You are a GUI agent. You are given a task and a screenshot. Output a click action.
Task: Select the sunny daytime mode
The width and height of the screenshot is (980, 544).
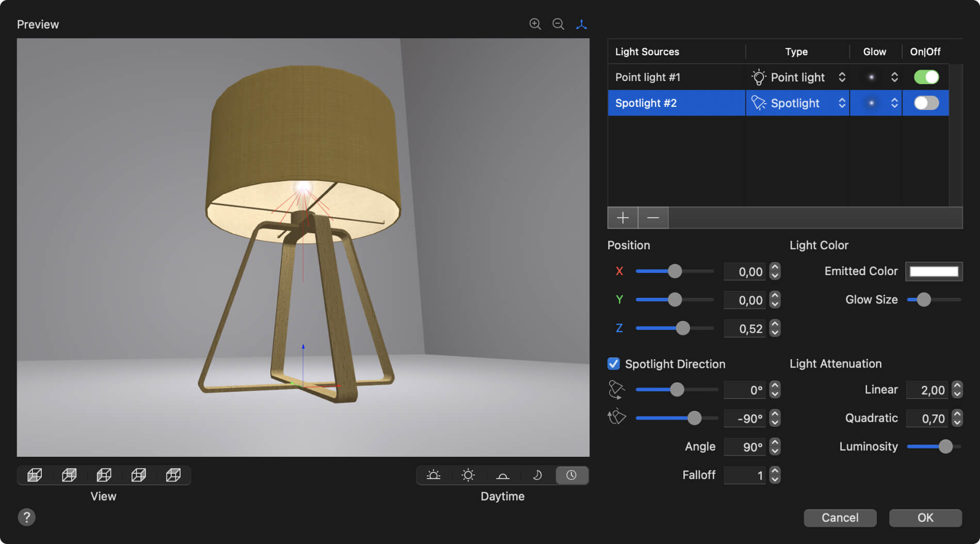coord(468,475)
